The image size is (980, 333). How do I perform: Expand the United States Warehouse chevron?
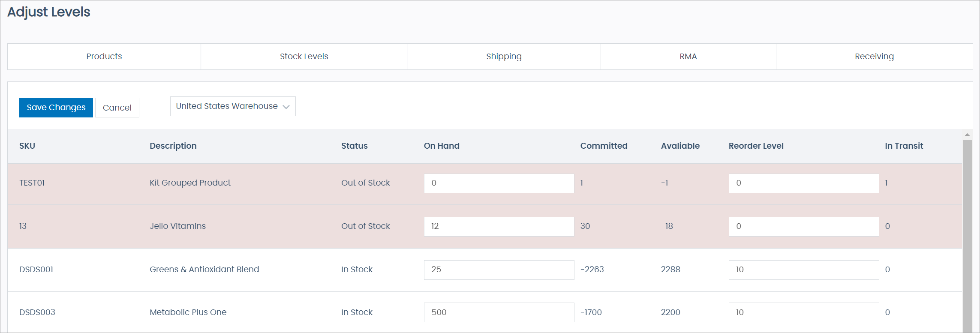click(286, 106)
